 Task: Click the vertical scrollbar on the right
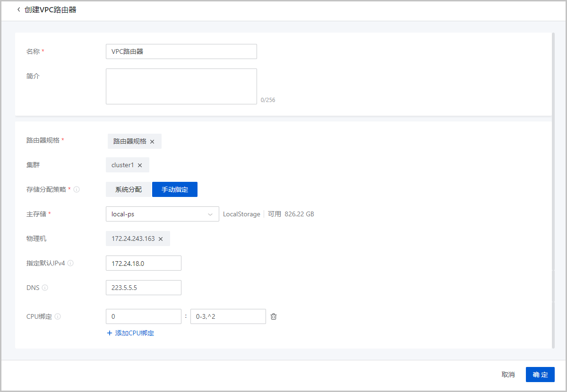pos(553,190)
